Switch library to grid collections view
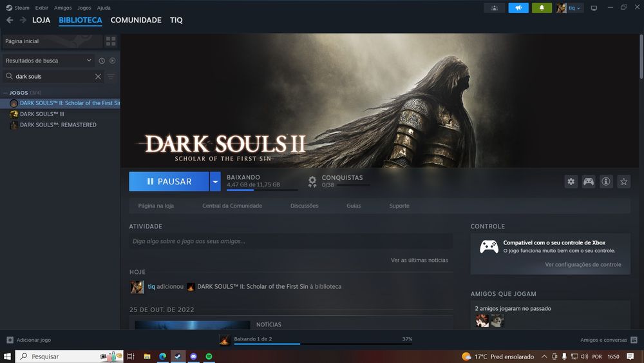Screen dimensions: 644x363 (111, 41)
